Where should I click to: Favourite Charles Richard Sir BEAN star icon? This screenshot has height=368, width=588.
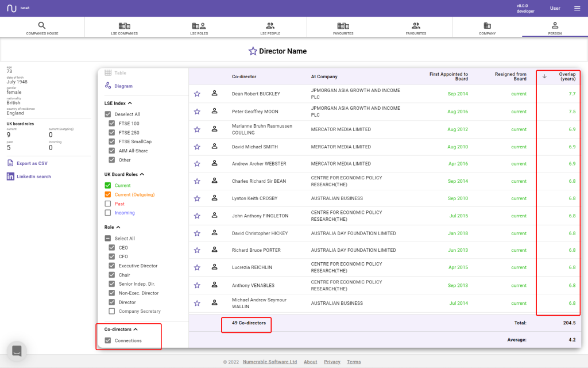pos(197,181)
